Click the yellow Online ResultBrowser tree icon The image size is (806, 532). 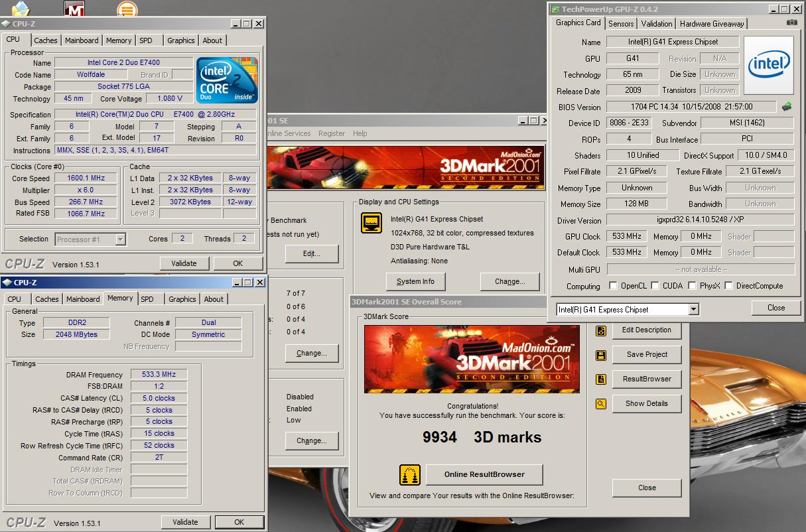coord(410,475)
